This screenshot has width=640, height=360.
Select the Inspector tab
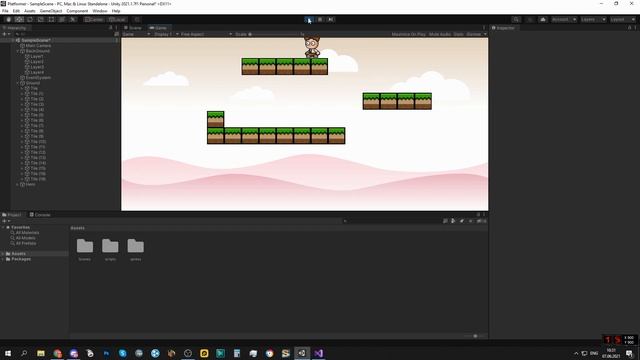point(503,28)
